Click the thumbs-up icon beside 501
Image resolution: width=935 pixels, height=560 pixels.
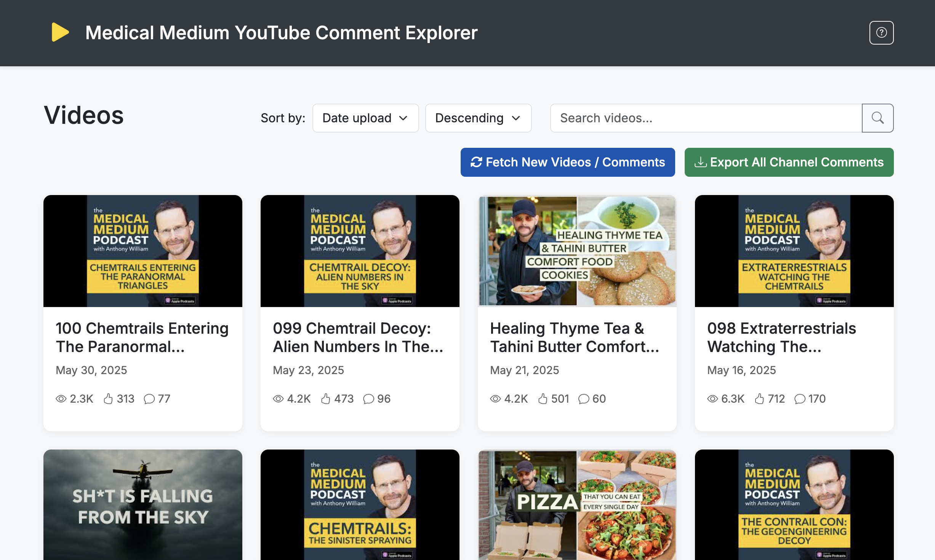point(543,399)
